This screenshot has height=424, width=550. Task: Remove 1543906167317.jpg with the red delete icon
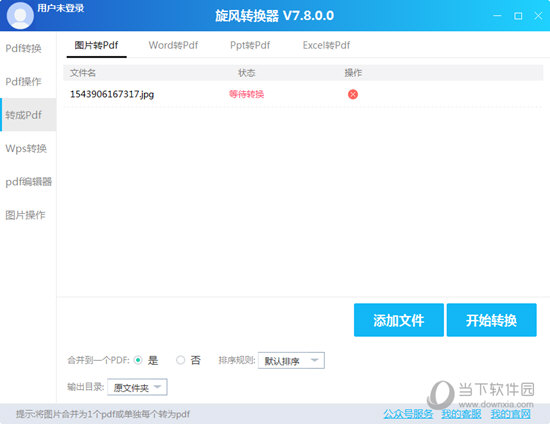[353, 94]
